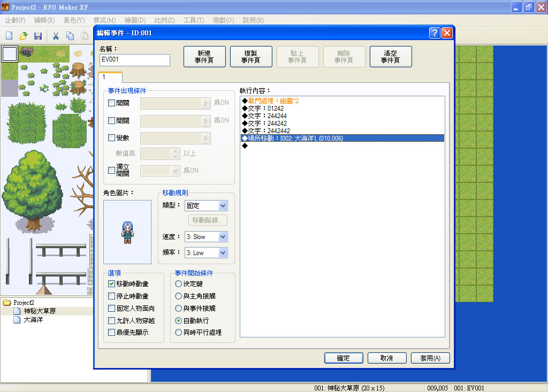Click the character graphic preview box
This screenshot has width=548, height=392.
[127, 232]
